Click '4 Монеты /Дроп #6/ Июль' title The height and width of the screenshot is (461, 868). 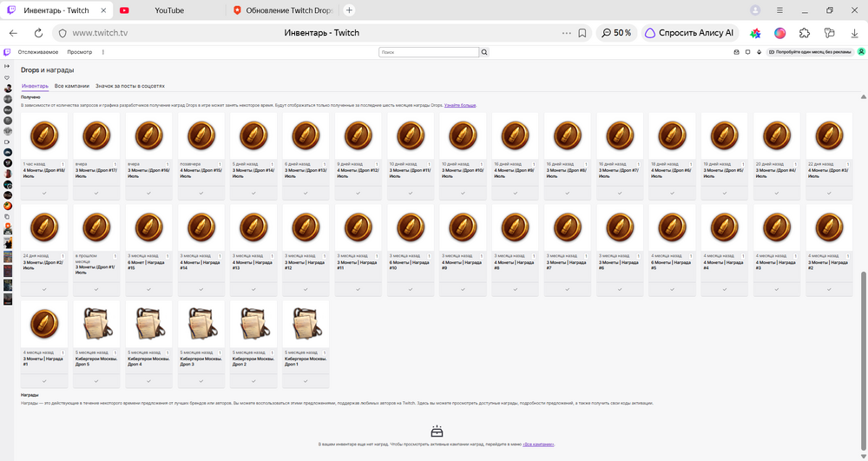click(671, 174)
